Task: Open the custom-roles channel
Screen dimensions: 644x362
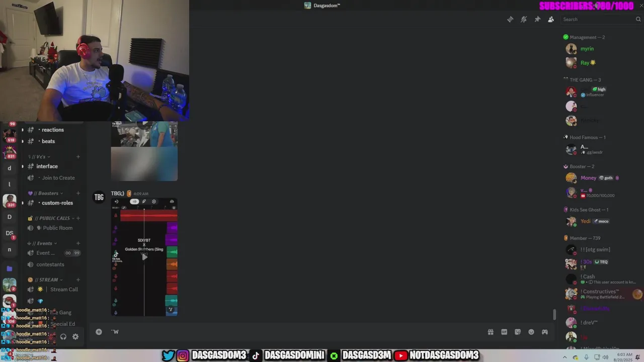Action: click(x=57, y=203)
